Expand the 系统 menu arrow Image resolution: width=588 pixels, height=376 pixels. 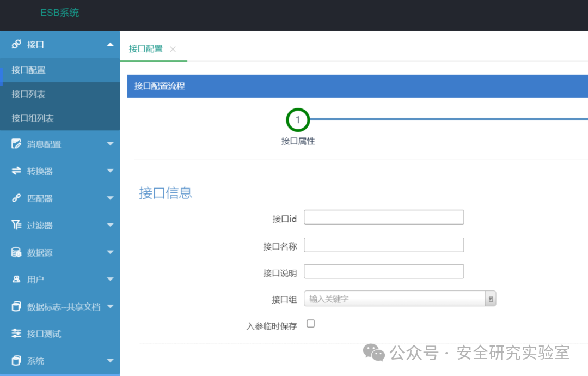tap(110, 361)
